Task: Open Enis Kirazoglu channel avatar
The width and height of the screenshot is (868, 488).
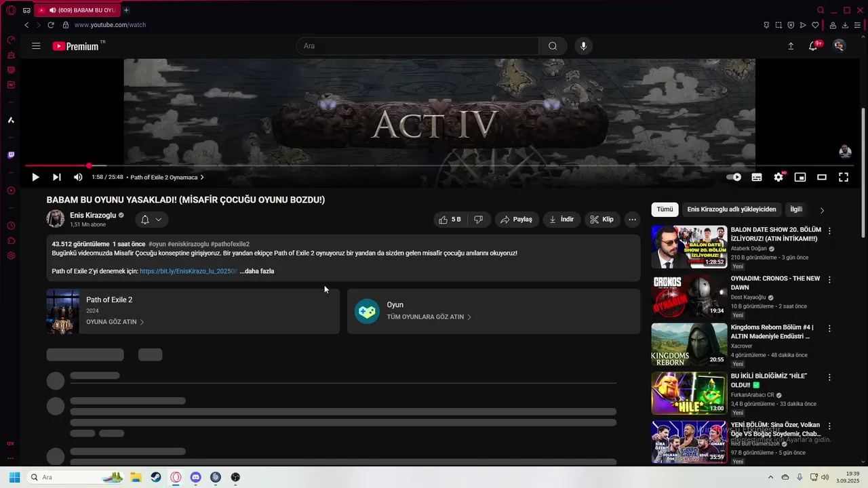Action: tap(56, 219)
